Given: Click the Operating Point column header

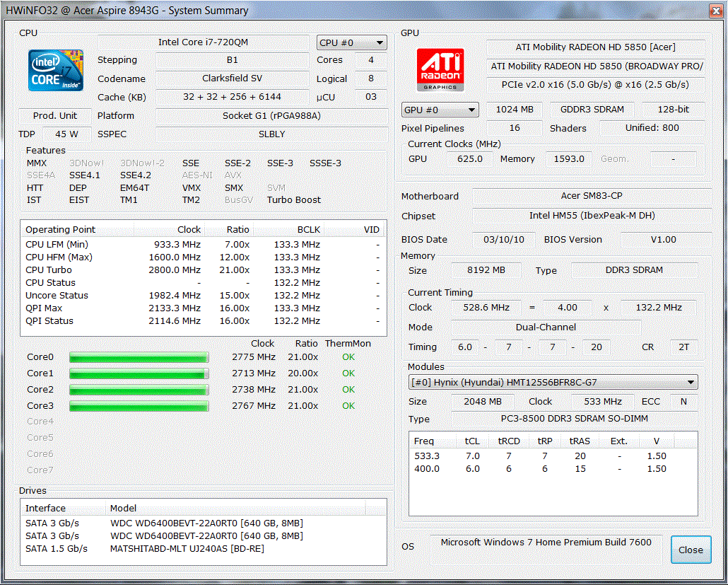Looking at the screenshot, I should pyautogui.click(x=78, y=229).
